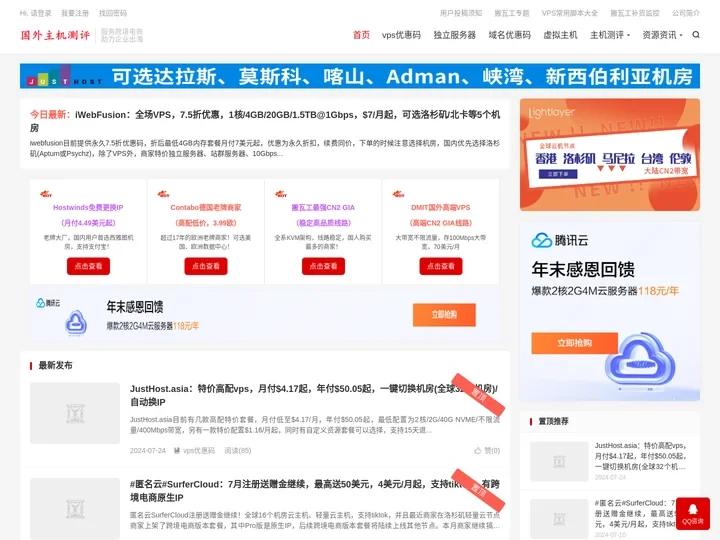Expand the 资源资讯 menu dropdown
This screenshot has width=720, height=540.
662,35
